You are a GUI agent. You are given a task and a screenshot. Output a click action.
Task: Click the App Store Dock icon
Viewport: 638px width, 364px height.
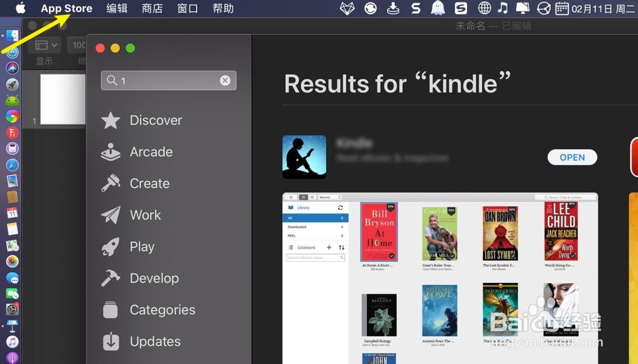pos(12,52)
